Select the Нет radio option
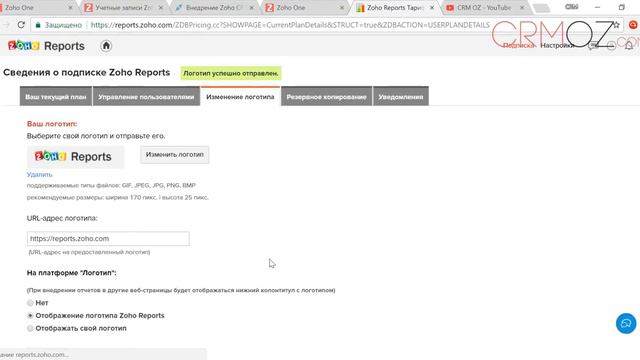 coord(30,303)
